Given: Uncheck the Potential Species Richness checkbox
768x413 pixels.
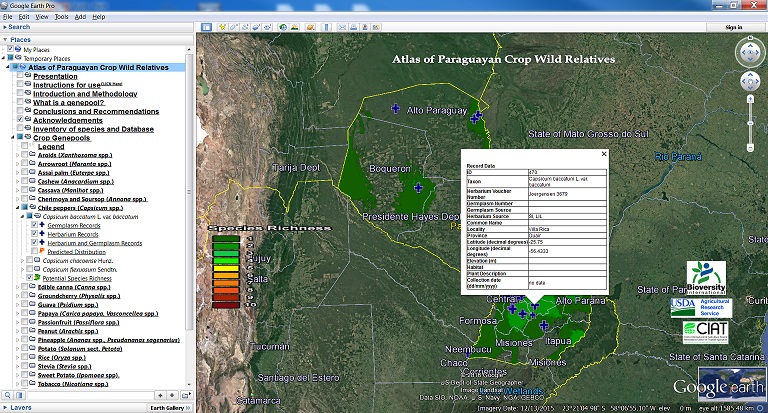Looking at the screenshot, I should point(30,278).
